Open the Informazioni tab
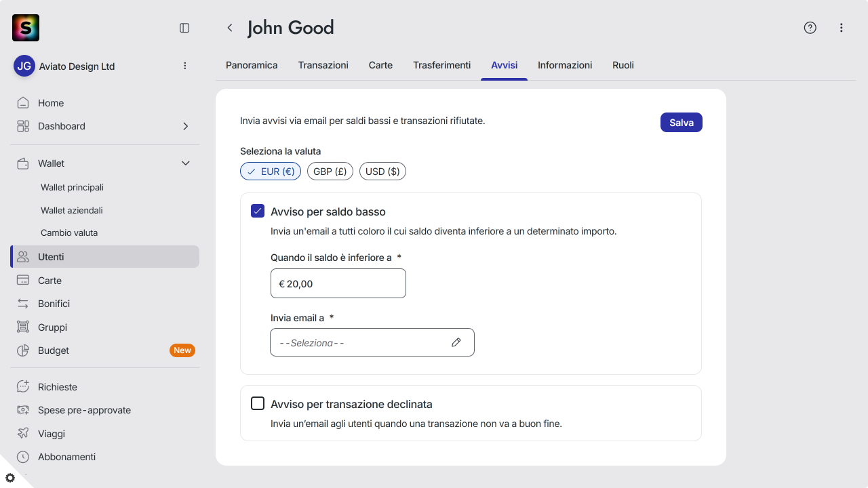 click(565, 65)
